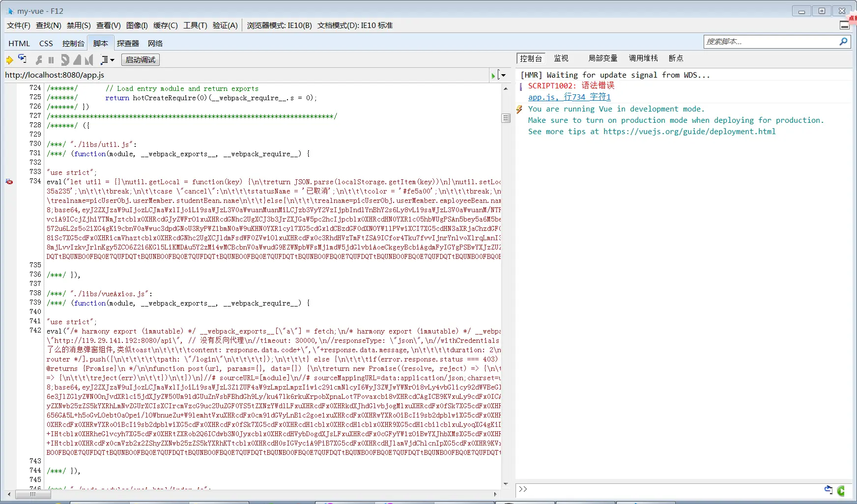The width and height of the screenshot is (857, 504).
Task: Open the 断点 tab
Action: [x=676, y=58]
